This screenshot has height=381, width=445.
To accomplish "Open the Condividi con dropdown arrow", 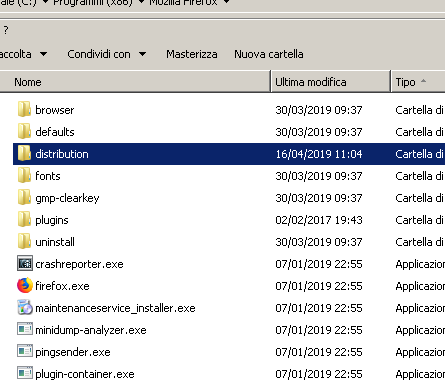I will coord(142,54).
